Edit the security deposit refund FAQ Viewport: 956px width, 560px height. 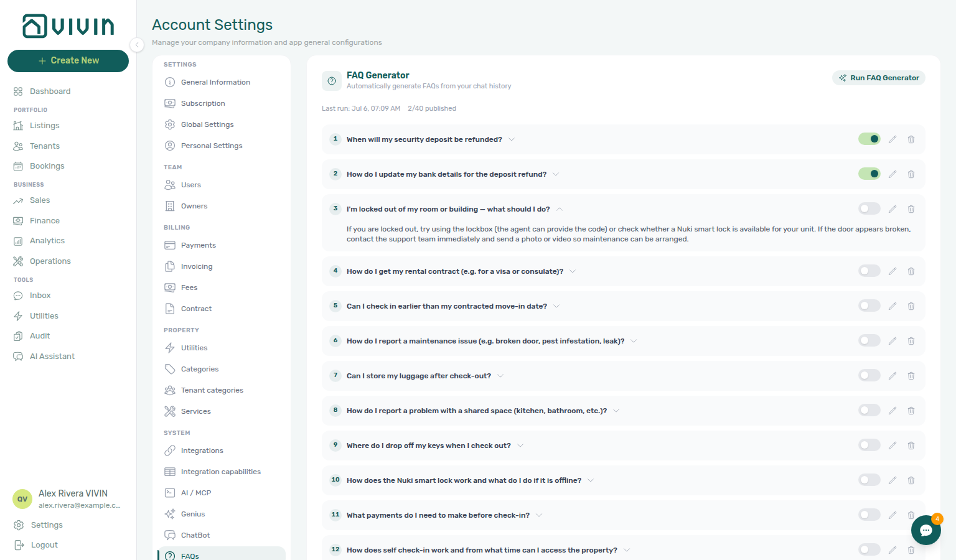pos(893,139)
